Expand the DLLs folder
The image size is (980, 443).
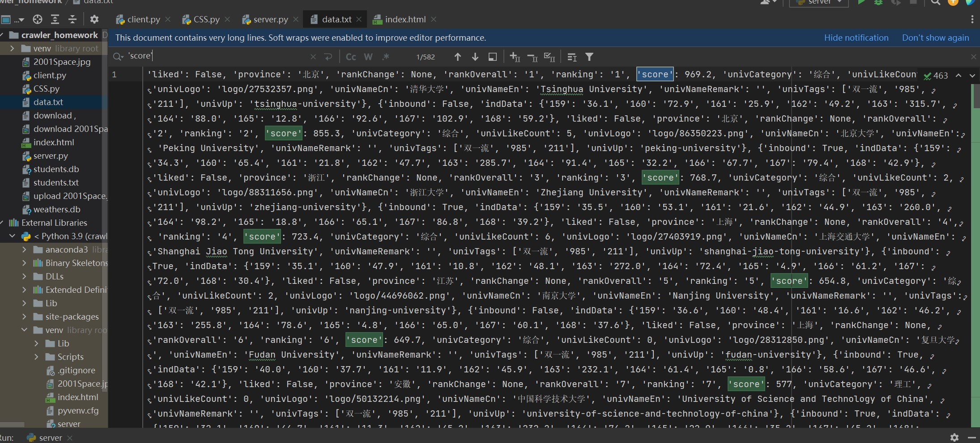coord(24,276)
